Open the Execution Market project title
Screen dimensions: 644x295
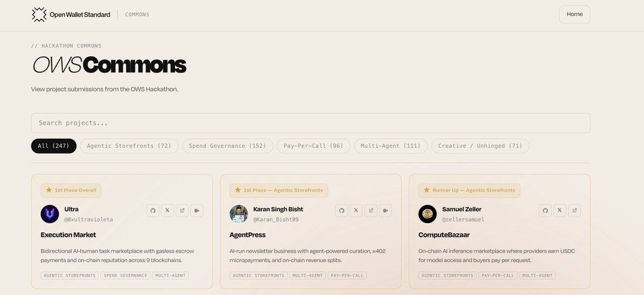[68, 235]
